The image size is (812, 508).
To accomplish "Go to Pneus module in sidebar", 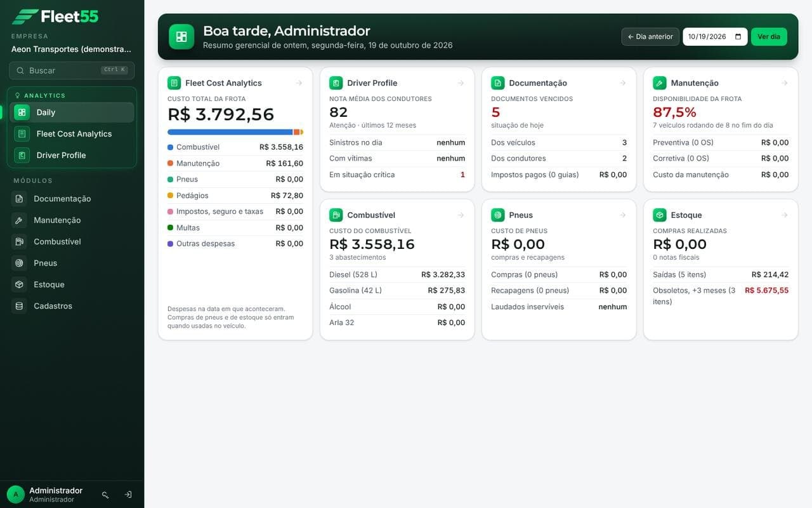I will [72, 263].
